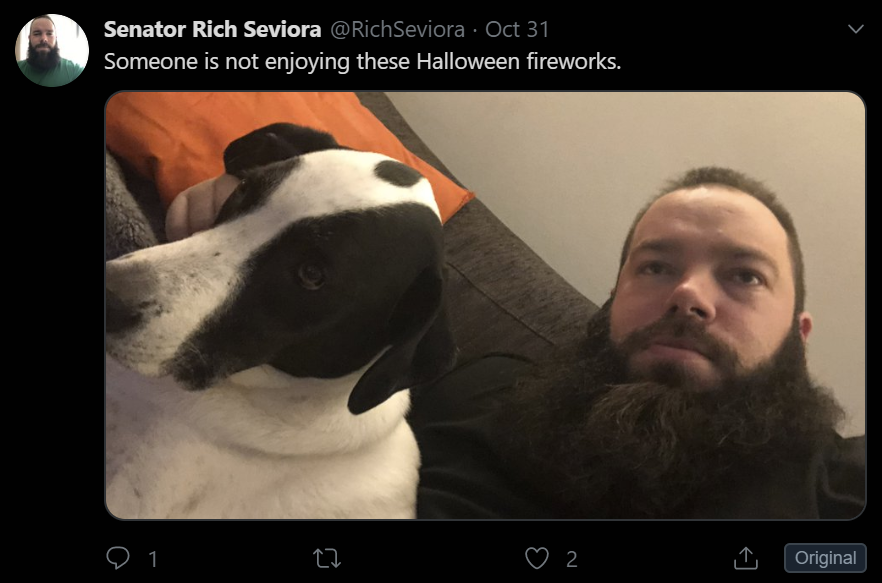Retweet this post using the retweet icon

point(327,559)
